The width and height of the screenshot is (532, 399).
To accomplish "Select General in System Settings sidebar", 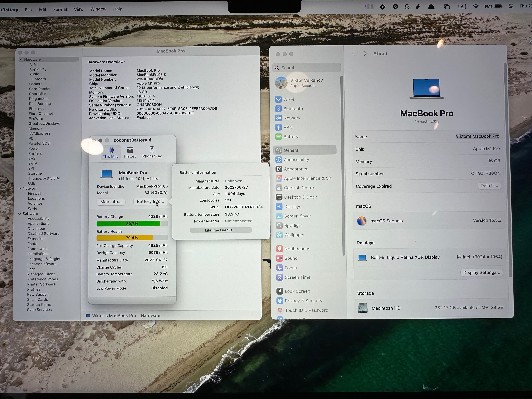I will point(305,150).
